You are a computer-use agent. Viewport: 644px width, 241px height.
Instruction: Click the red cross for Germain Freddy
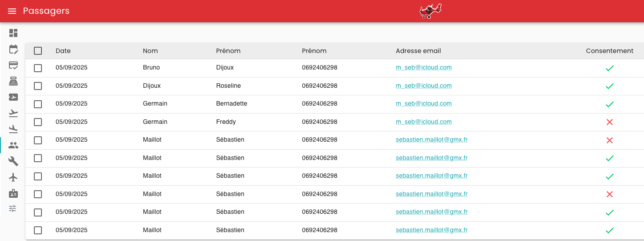(610, 122)
